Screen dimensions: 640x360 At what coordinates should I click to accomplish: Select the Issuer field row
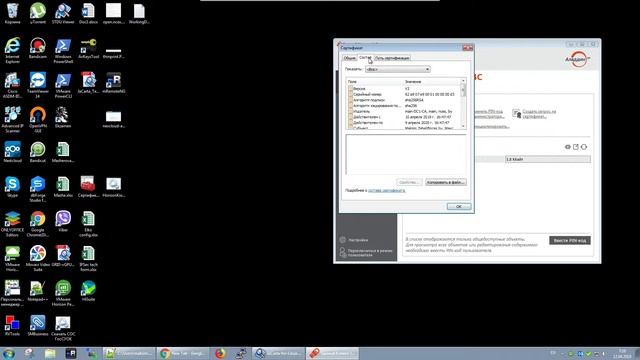coord(405,111)
